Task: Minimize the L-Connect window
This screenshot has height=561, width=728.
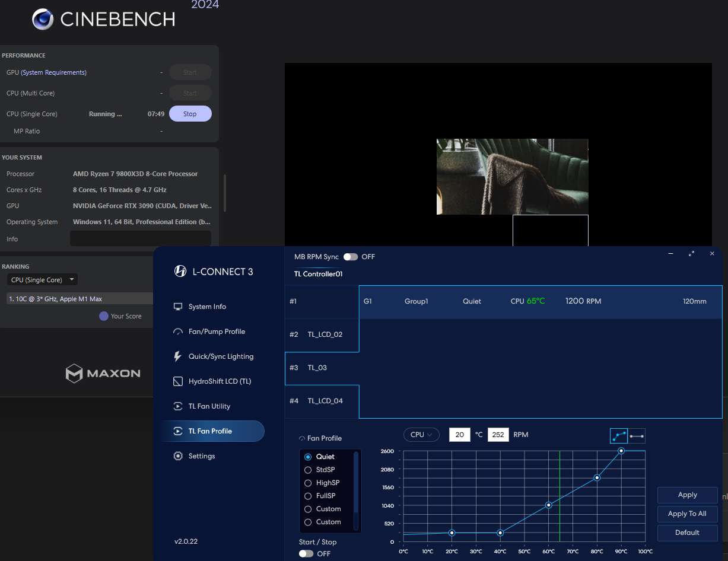Action: point(670,253)
